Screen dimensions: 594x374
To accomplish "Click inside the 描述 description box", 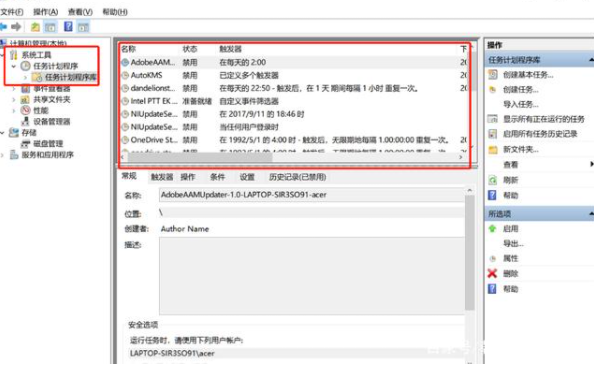I will coord(312,276).
